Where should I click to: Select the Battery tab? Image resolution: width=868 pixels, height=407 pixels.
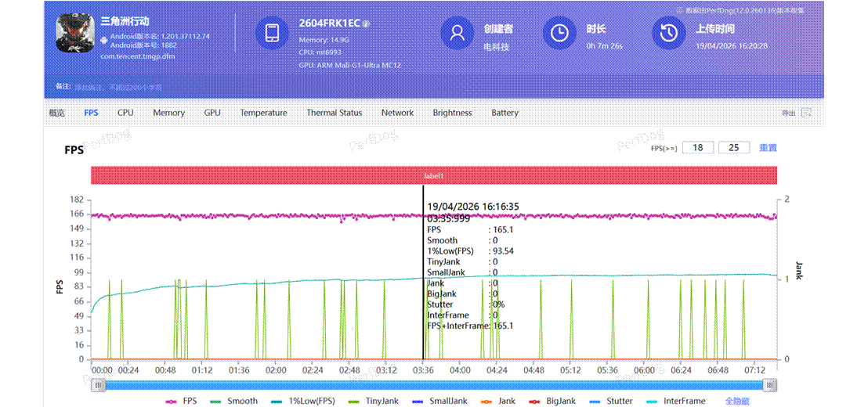[505, 113]
